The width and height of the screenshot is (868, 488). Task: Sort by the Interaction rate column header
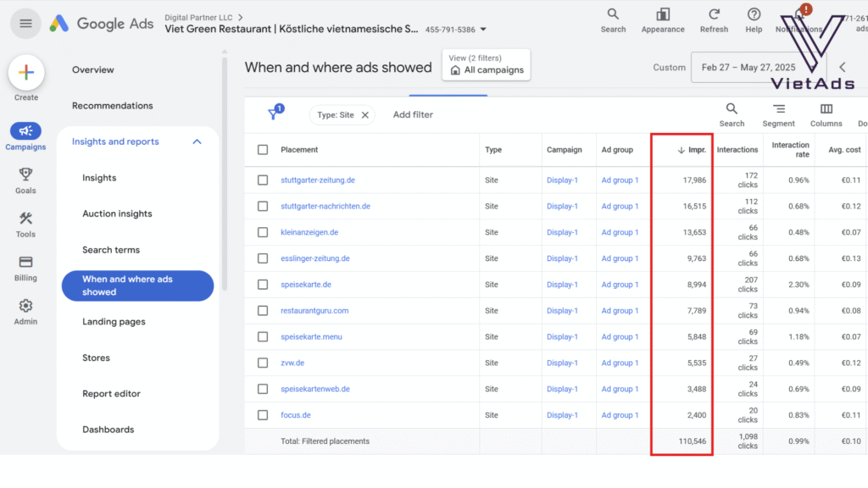click(790, 149)
